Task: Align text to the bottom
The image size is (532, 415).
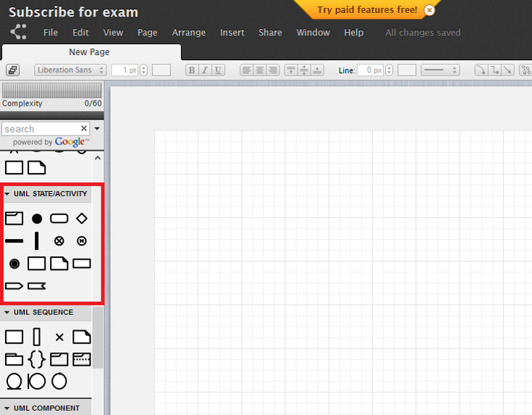Action: click(317, 70)
